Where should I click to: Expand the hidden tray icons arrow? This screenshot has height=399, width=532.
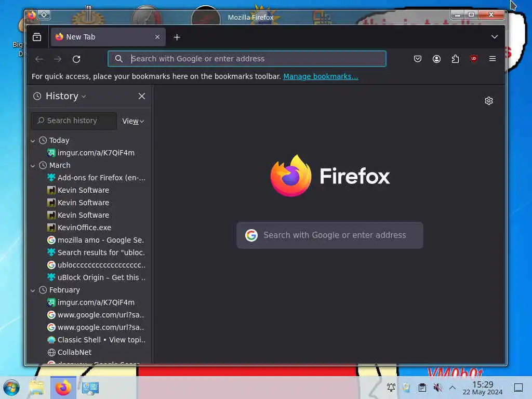pos(453,387)
